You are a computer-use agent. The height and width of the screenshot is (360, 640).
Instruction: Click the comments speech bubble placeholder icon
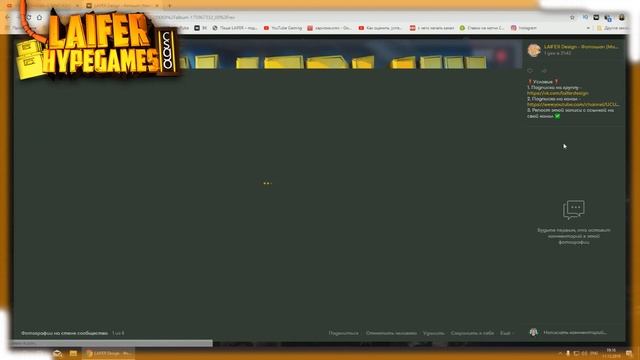pos(573,210)
